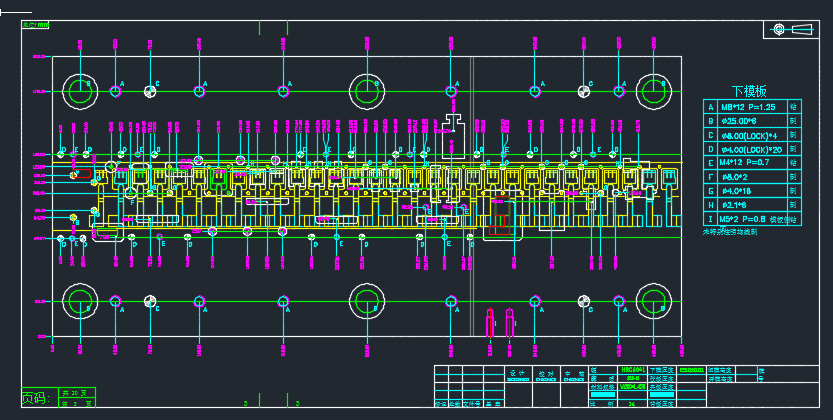Image resolution: width=833 pixels, height=420 pixels.
Task: Click the green units label at top-left corner
Action: pos(36,24)
